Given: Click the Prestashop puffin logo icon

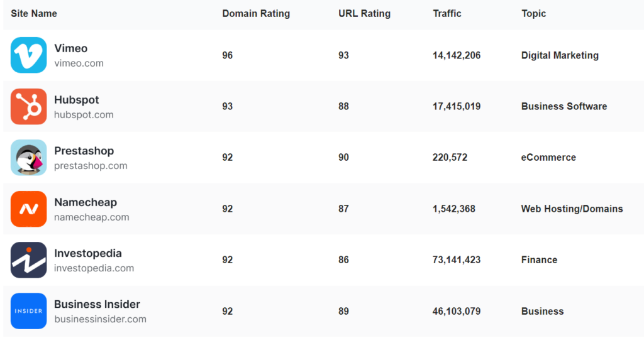Looking at the screenshot, I should (x=28, y=158).
